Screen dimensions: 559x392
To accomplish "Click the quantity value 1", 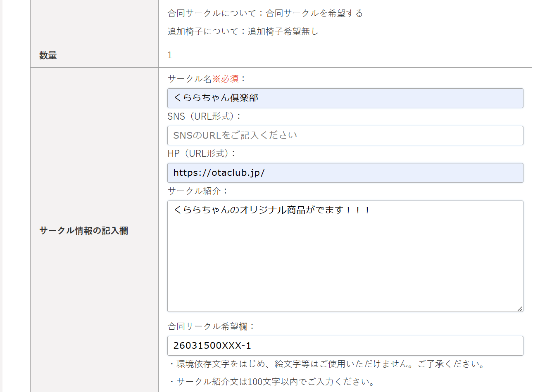I will click(170, 55).
